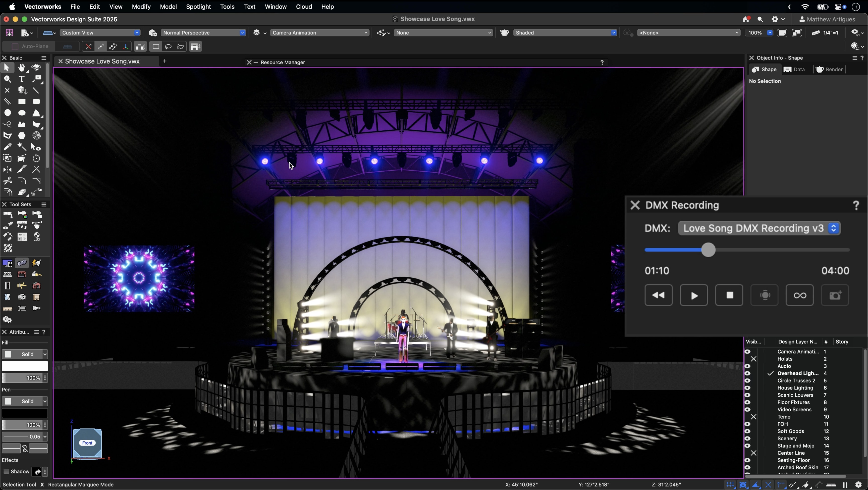The width and height of the screenshot is (868, 490).
Task: Click the Rewind button in DMX Recording
Action: pos(659,295)
